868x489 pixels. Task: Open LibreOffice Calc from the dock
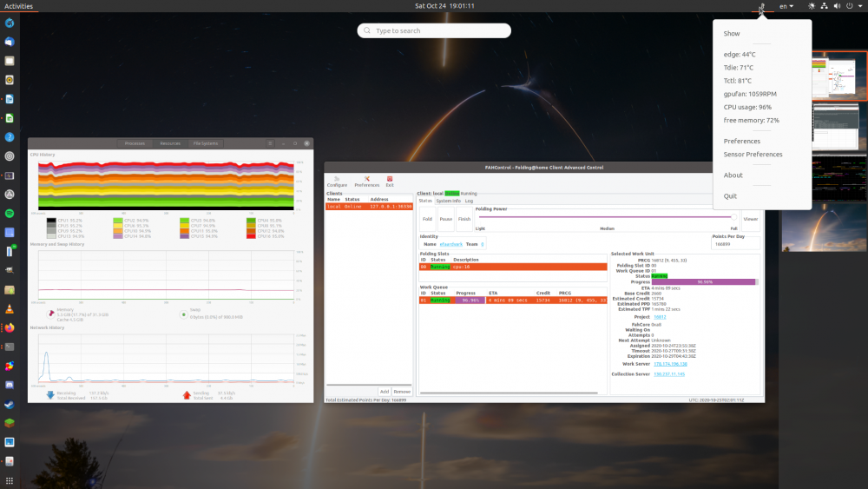click(10, 118)
